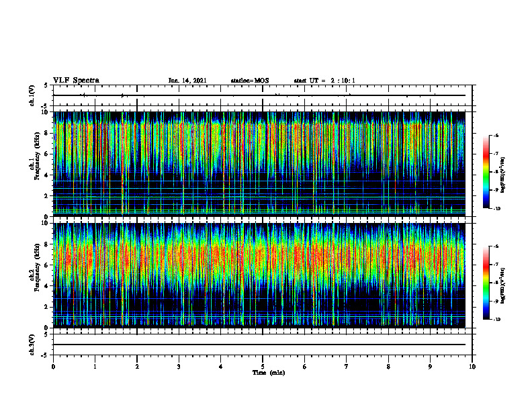Select the ch.1 color bar log(PSD) label
Viewport: 532px width, 411px height.
click(x=503, y=175)
